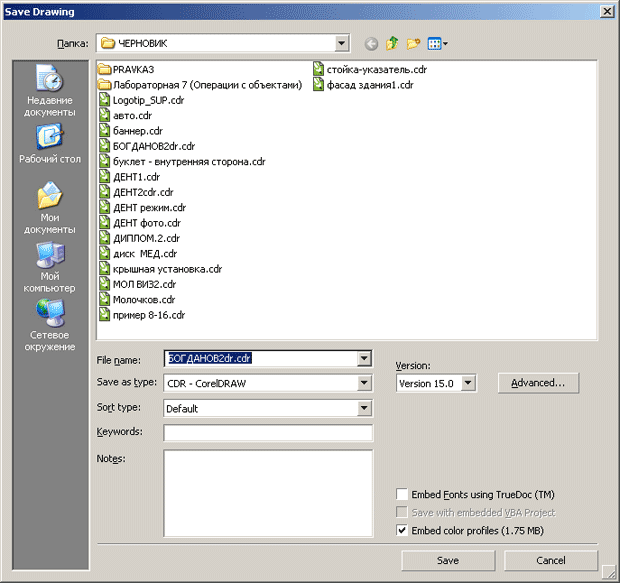Screen dimensions: 620x583
Task: Click the ДЕНТ2cdr.cdr file icon
Action: click(104, 192)
